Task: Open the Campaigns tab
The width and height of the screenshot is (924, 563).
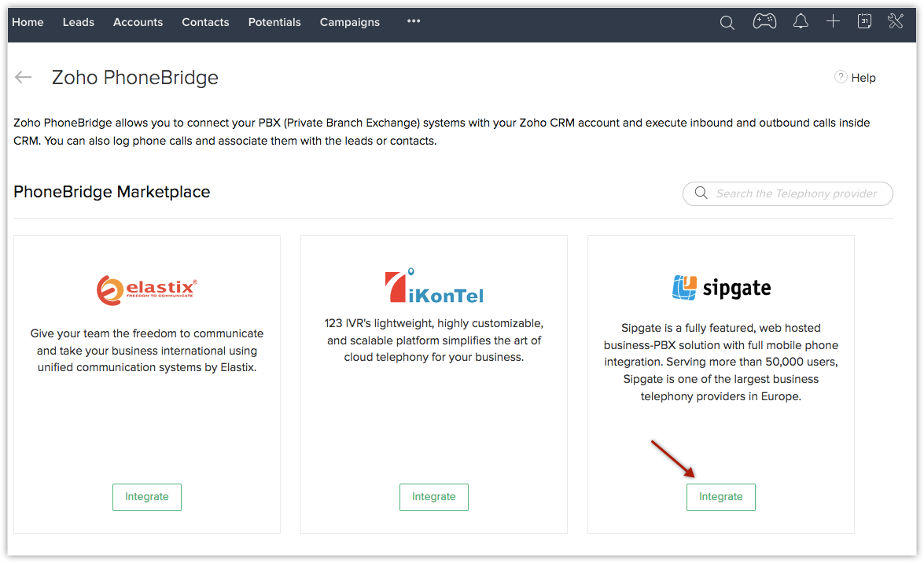Action: click(349, 22)
